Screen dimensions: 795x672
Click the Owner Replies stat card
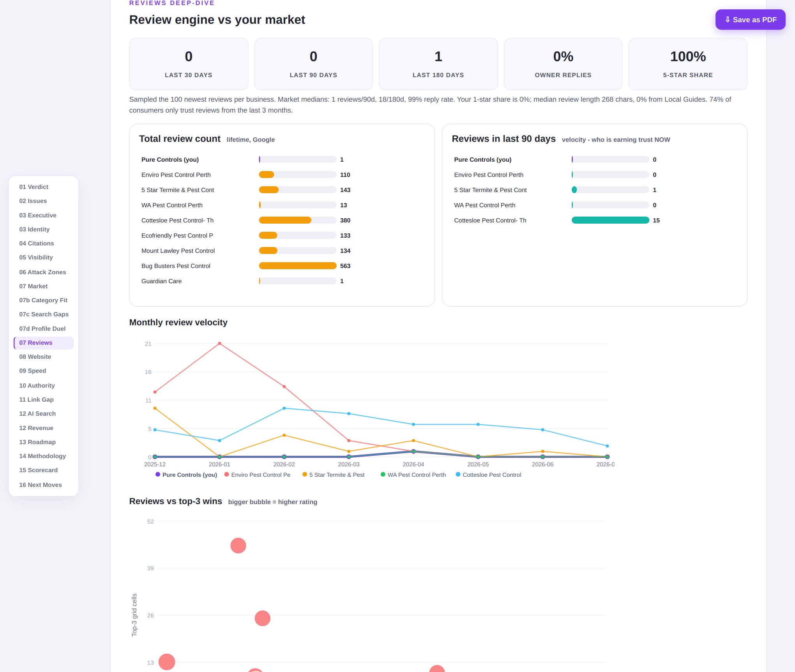pos(563,64)
